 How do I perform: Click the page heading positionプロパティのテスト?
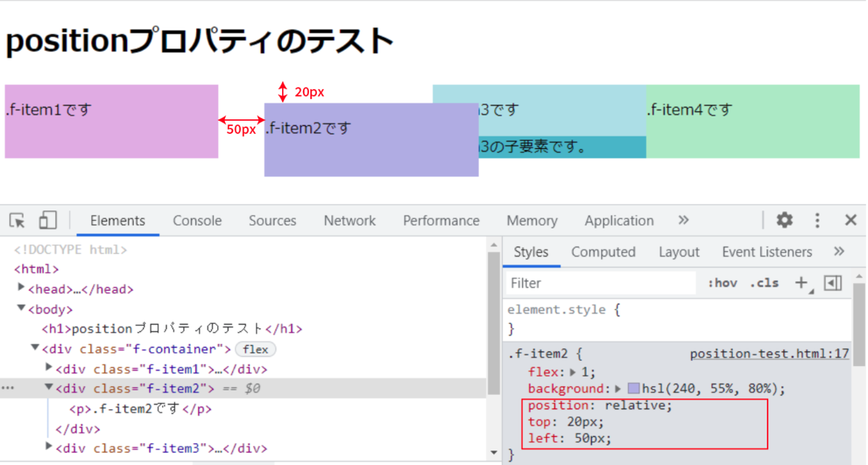click(200, 41)
